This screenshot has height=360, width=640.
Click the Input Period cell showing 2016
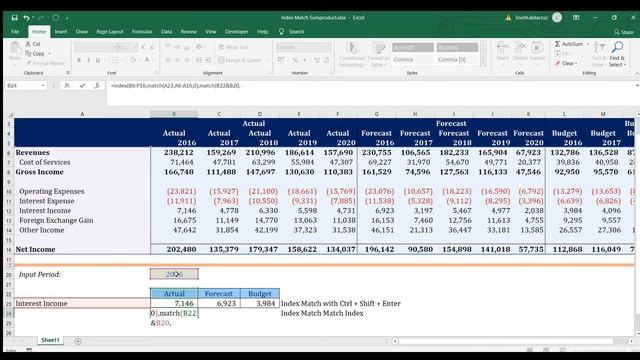click(174, 274)
